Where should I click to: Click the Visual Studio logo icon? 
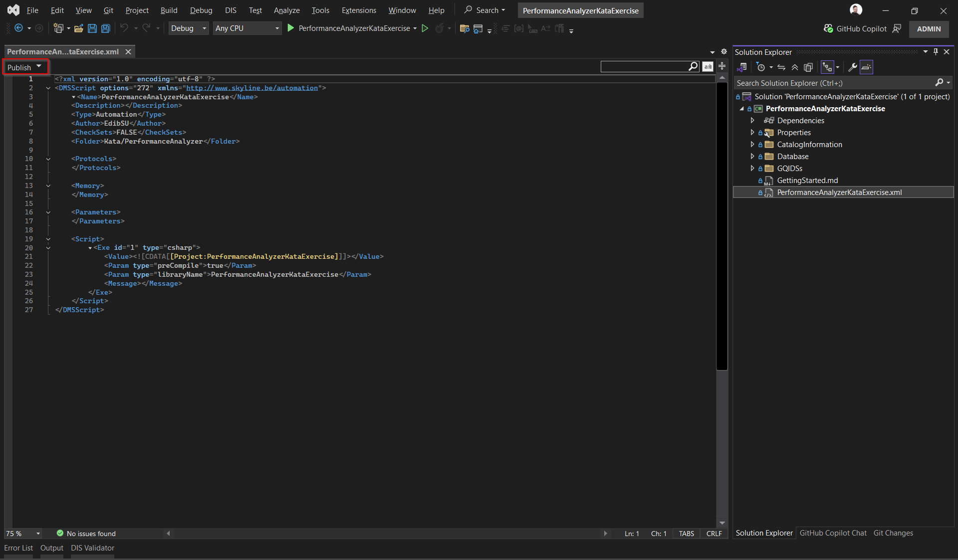[x=13, y=10]
